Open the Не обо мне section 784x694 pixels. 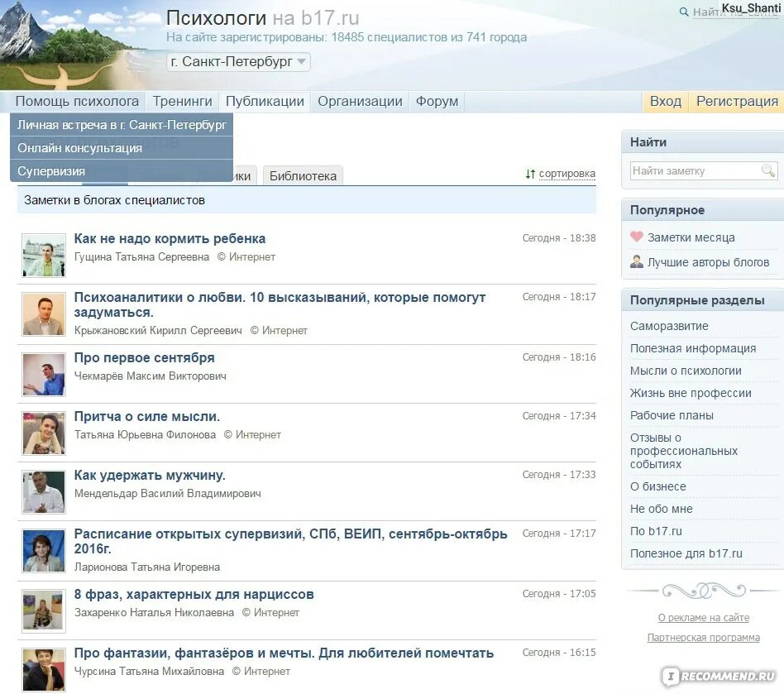661,509
